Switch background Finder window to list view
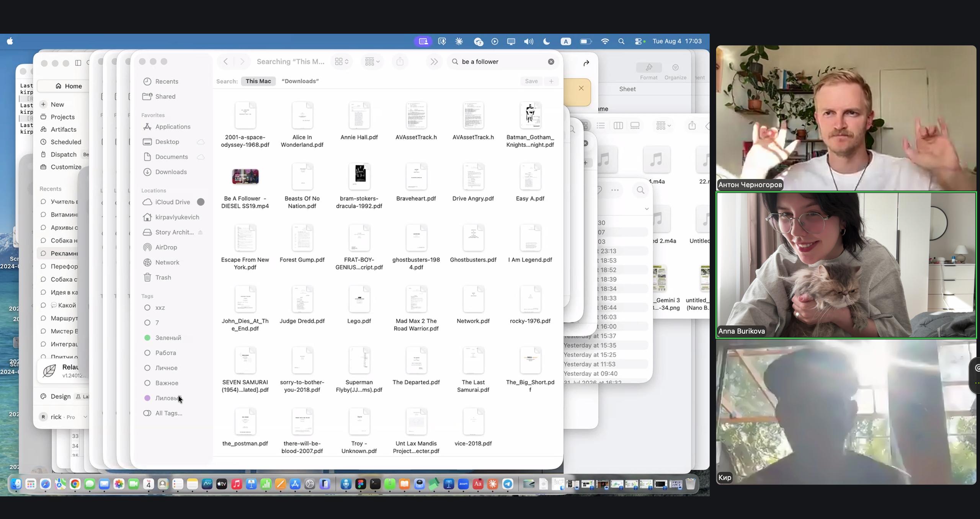 coord(601,126)
